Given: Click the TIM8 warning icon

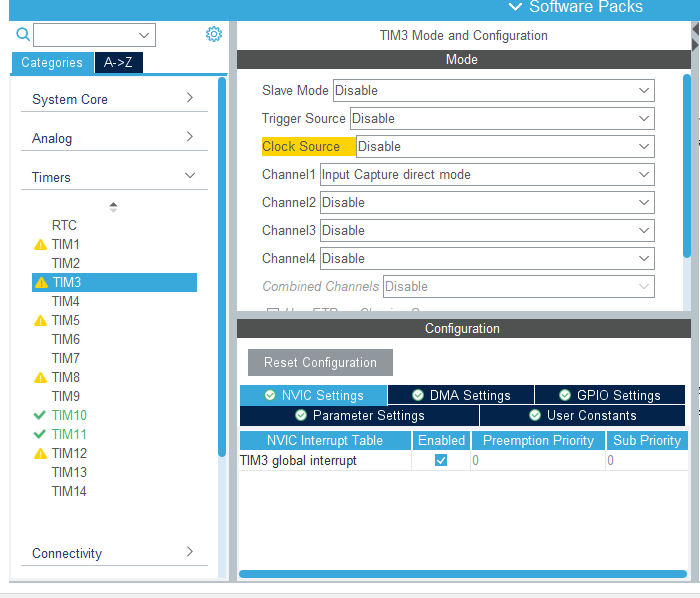Looking at the screenshot, I should 40,378.
